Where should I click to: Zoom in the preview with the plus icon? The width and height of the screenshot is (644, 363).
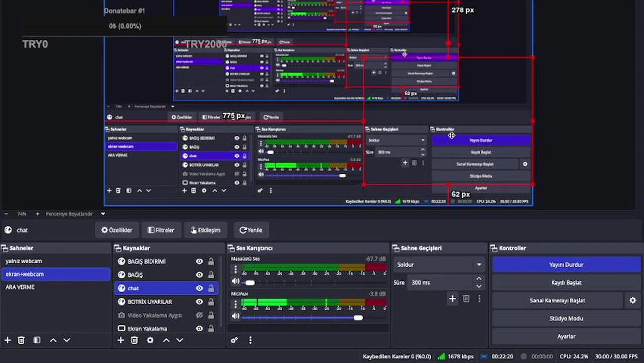(37, 214)
